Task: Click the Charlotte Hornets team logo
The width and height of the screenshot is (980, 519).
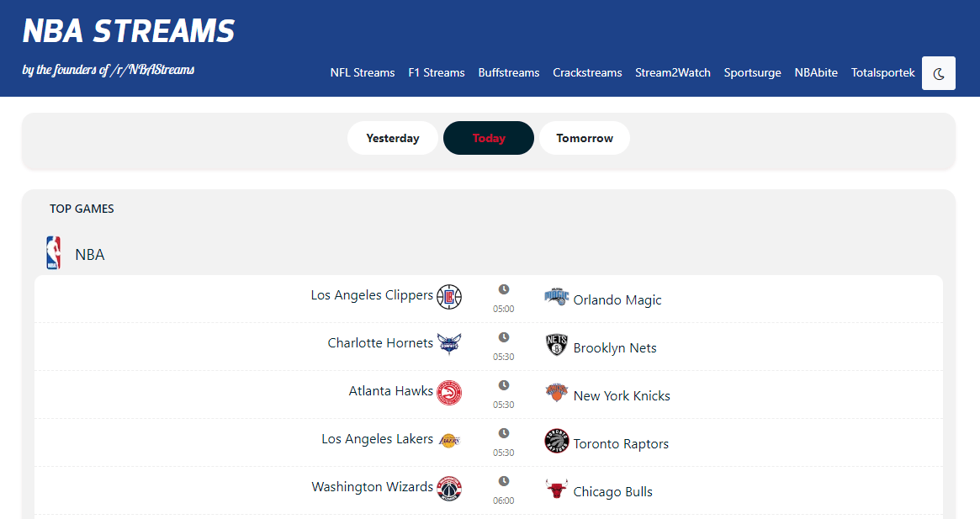Action: (449, 344)
